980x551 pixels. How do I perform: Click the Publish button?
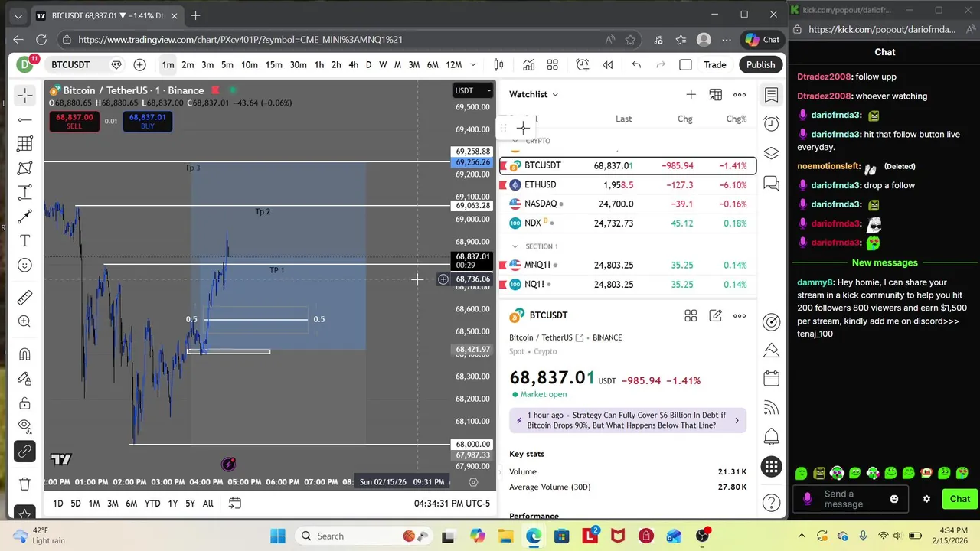pyautogui.click(x=760, y=65)
